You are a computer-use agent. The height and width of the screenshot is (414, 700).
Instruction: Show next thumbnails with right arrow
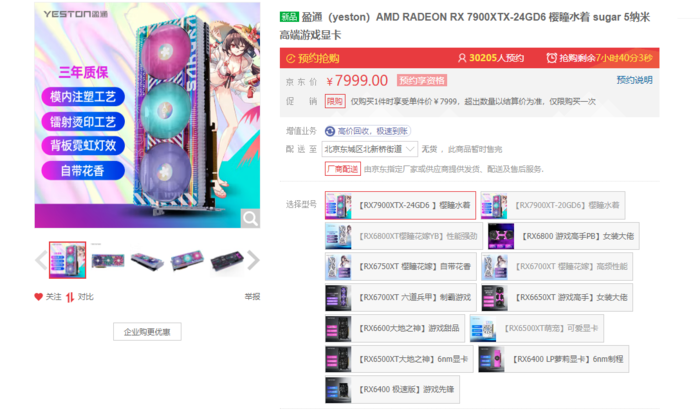coord(253,260)
